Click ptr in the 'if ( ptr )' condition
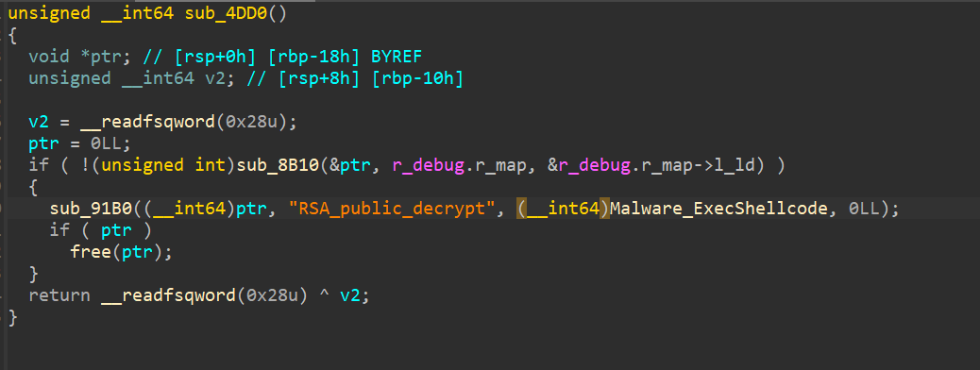This screenshot has width=980, height=370. (x=117, y=230)
